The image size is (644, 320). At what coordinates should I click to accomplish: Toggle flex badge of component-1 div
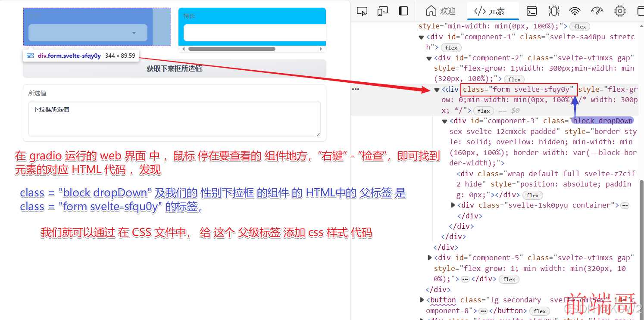pos(451,47)
